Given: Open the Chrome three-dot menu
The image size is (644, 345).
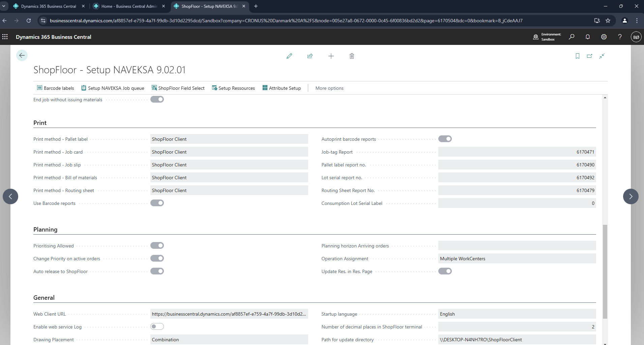Looking at the screenshot, I should [637, 21].
